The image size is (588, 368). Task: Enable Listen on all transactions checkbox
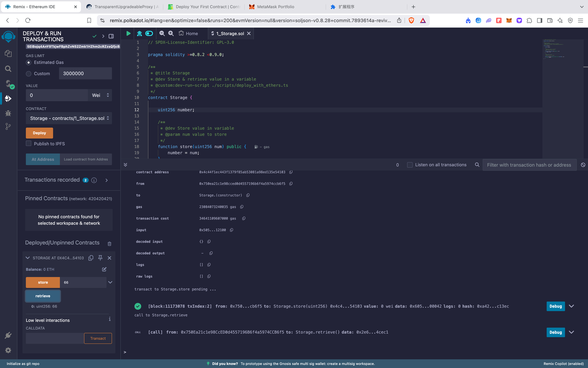410,165
